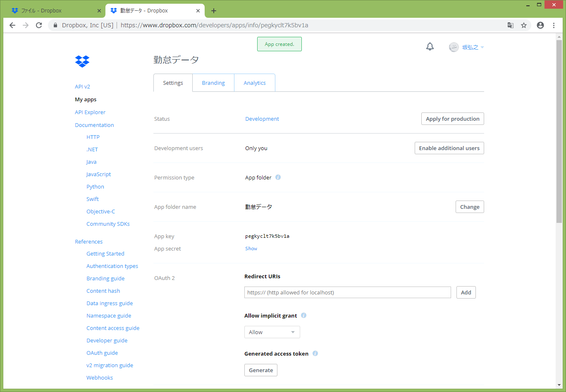The image size is (566, 392).
Task: Open the Documentation link
Action: coord(94,125)
